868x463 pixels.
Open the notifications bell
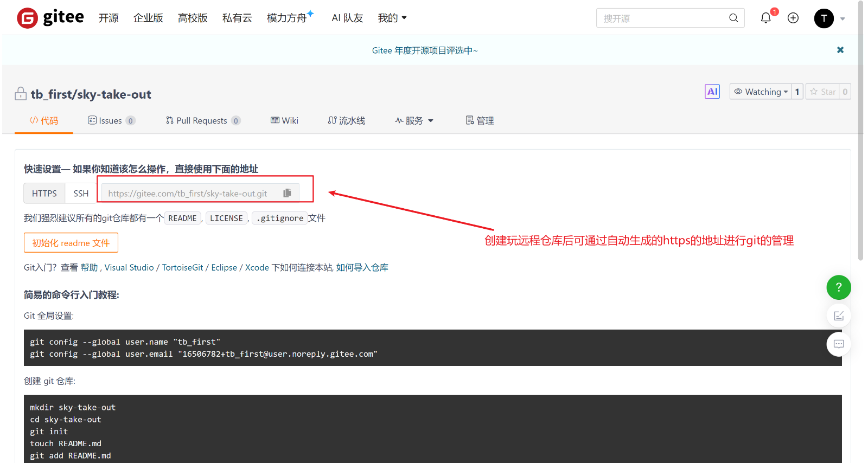766,18
